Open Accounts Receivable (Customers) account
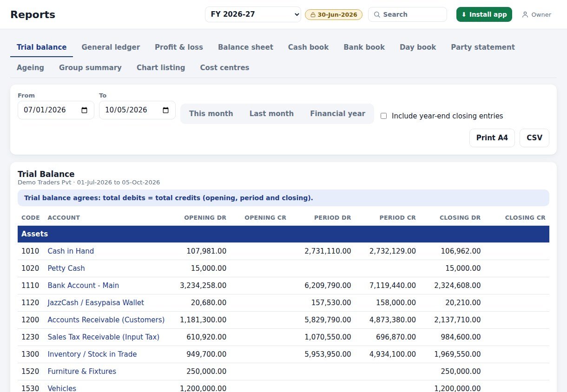The width and height of the screenshot is (567, 392). click(x=106, y=320)
